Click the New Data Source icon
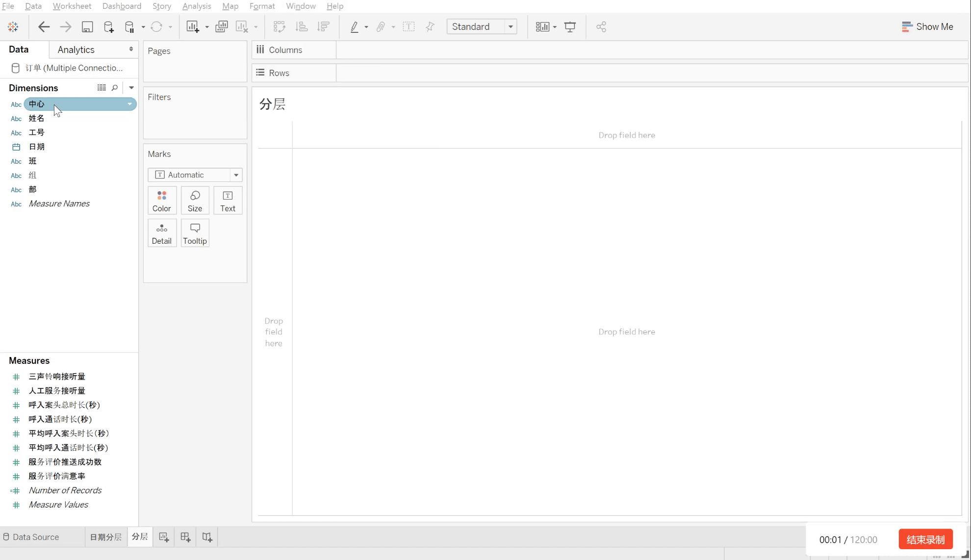This screenshot has height=560, width=971. pos(108,27)
